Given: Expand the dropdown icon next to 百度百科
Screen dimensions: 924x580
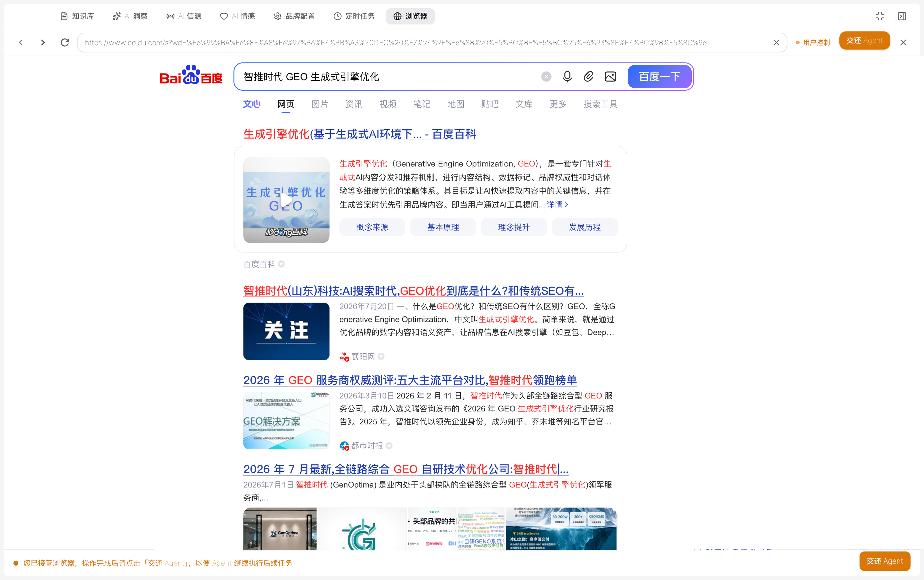Looking at the screenshot, I should [x=281, y=264].
